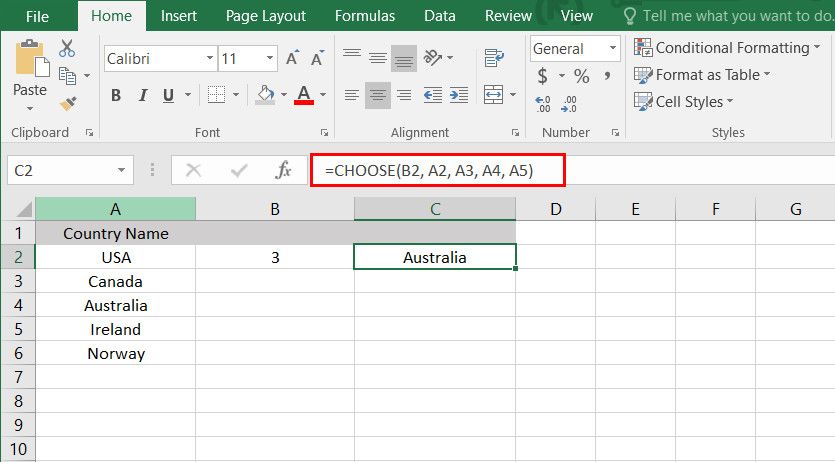
Task: Click the Tell me what you want box
Action: (x=728, y=16)
